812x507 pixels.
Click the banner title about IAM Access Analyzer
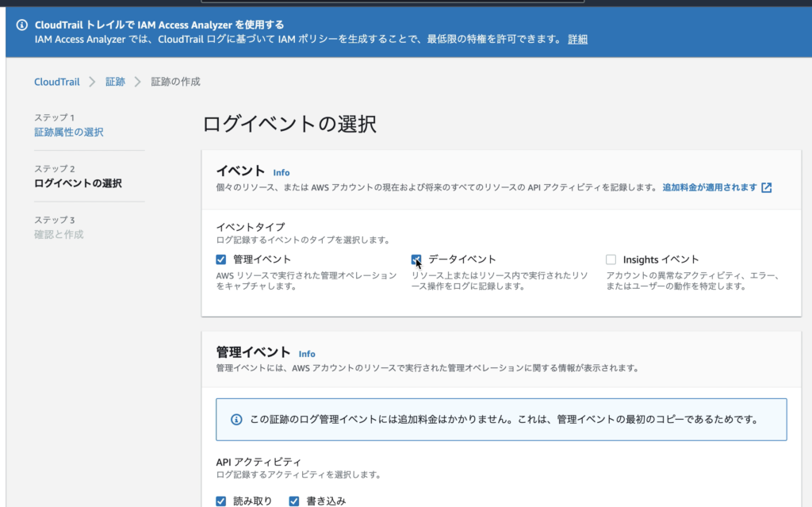click(159, 25)
